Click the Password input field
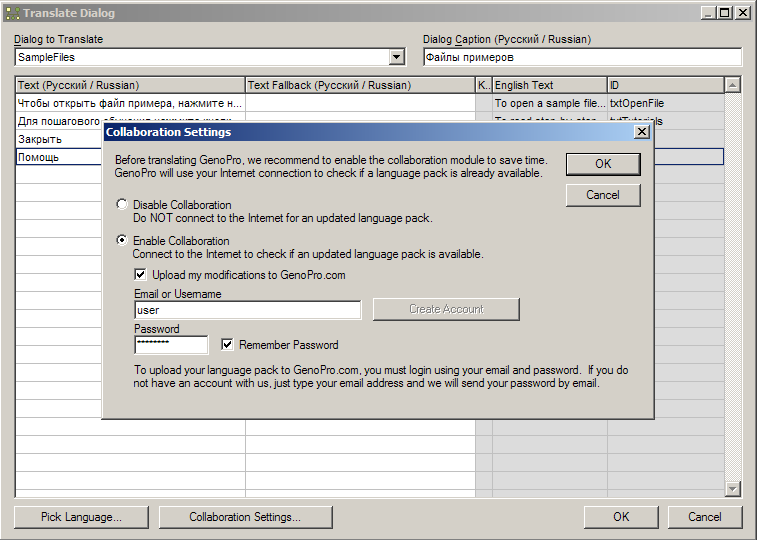This screenshot has width=757, height=540. coord(171,345)
